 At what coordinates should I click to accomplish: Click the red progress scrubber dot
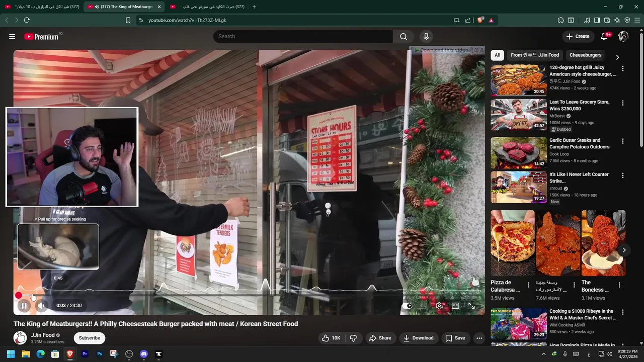(x=19, y=295)
